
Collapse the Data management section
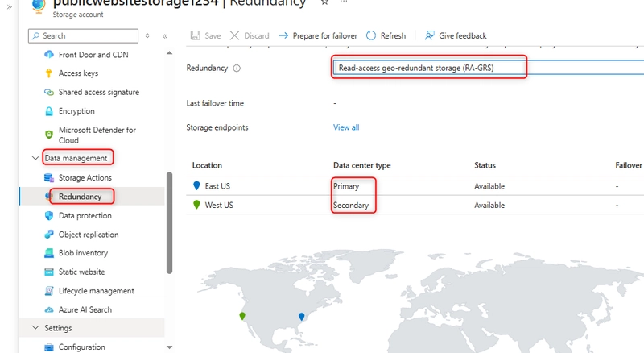click(x=35, y=158)
